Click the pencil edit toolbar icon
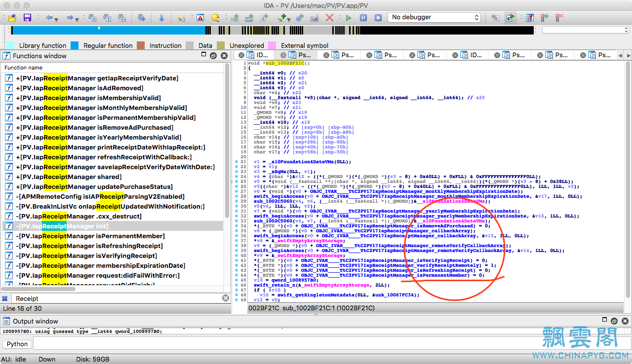Image resolution: width=632 pixels, height=364 pixels. pyautogui.click(x=315, y=18)
